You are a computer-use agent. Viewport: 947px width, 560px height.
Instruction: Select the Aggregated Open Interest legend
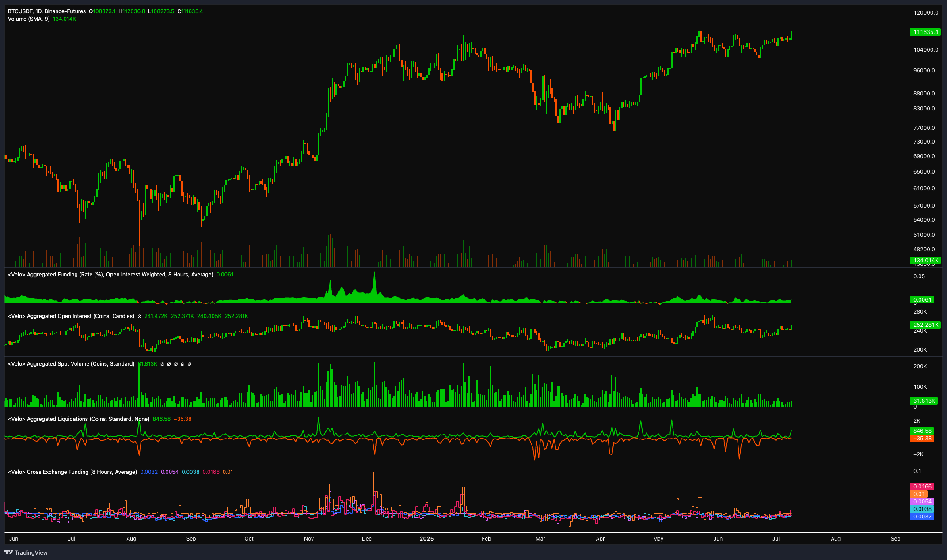coord(71,316)
